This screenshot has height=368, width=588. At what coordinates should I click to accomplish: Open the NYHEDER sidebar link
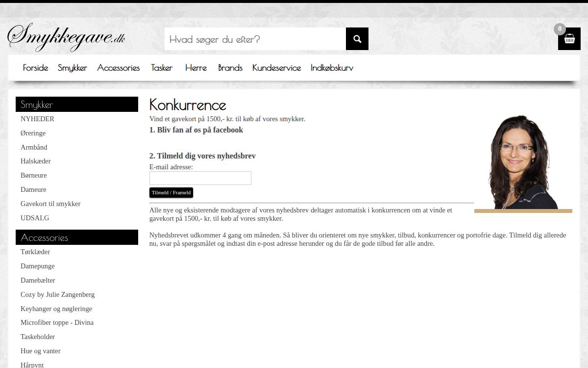pos(37,119)
